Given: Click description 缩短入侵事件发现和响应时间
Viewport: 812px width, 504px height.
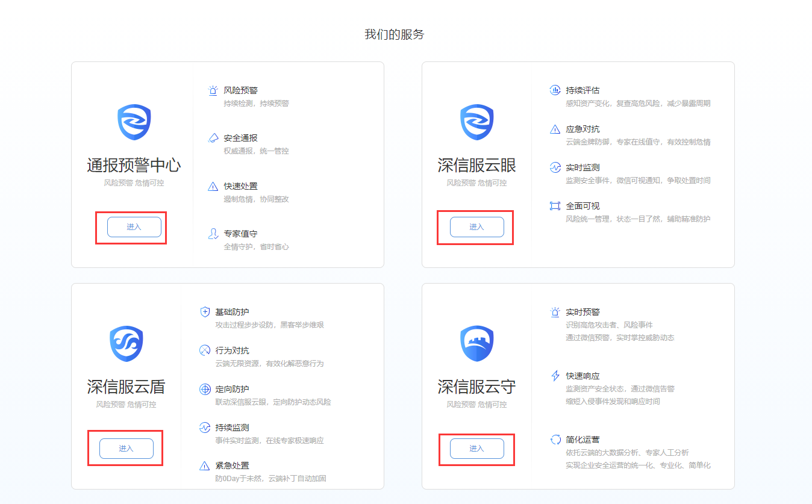Looking at the screenshot, I should coord(613,402).
